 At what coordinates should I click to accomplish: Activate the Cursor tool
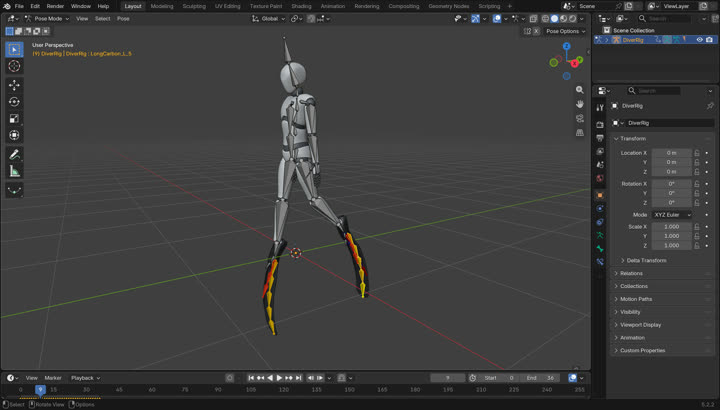[x=14, y=66]
